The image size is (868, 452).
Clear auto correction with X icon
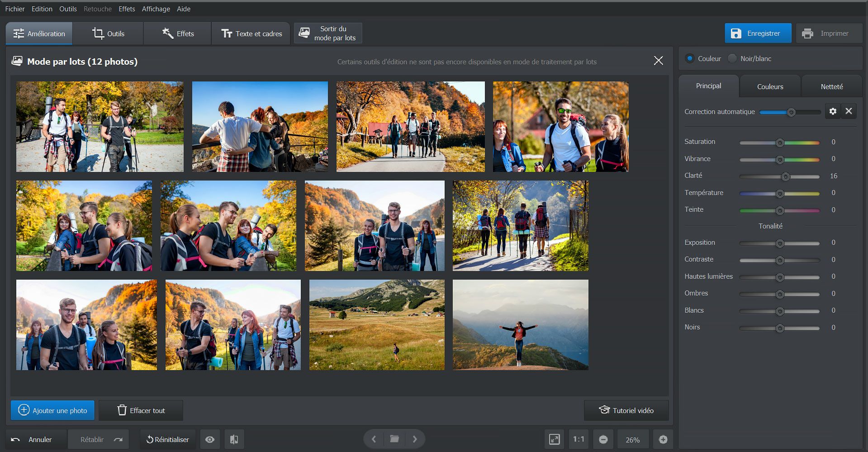pyautogui.click(x=849, y=111)
